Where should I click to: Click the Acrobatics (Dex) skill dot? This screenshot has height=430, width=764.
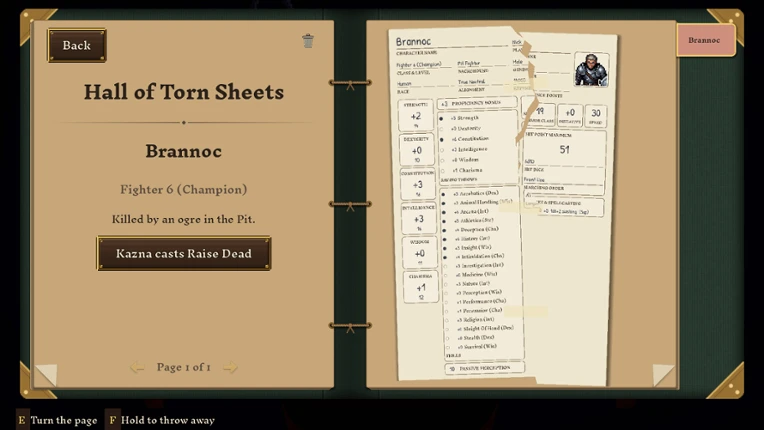tap(443, 194)
